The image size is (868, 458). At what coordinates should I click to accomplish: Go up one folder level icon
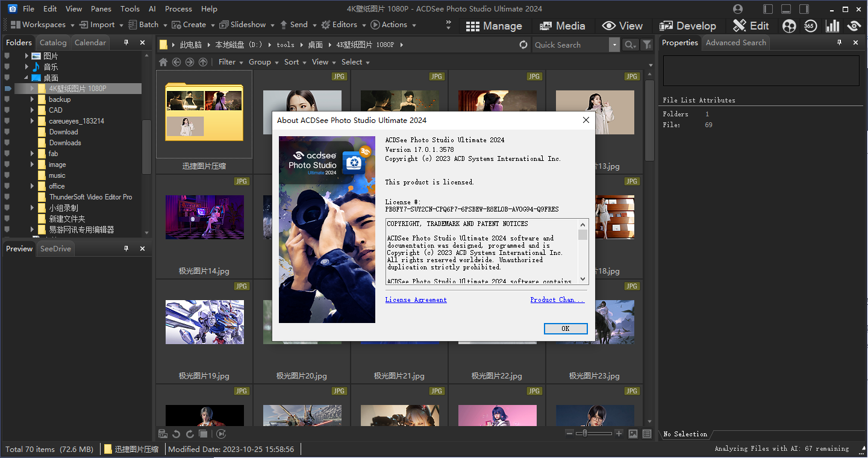pos(203,62)
